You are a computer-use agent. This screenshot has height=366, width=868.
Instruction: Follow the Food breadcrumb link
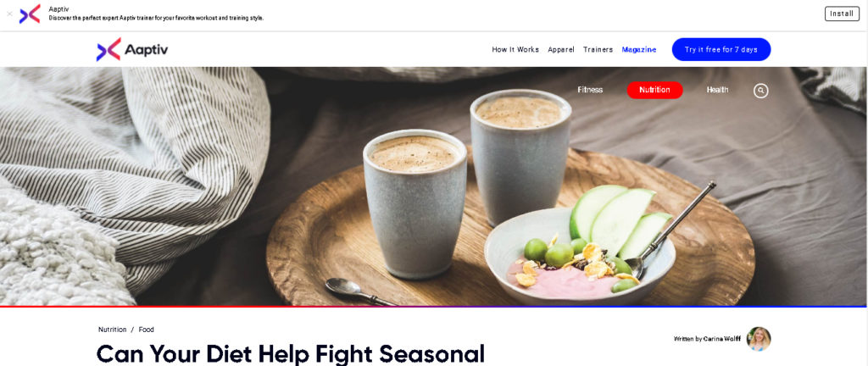click(x=146, y=330)
